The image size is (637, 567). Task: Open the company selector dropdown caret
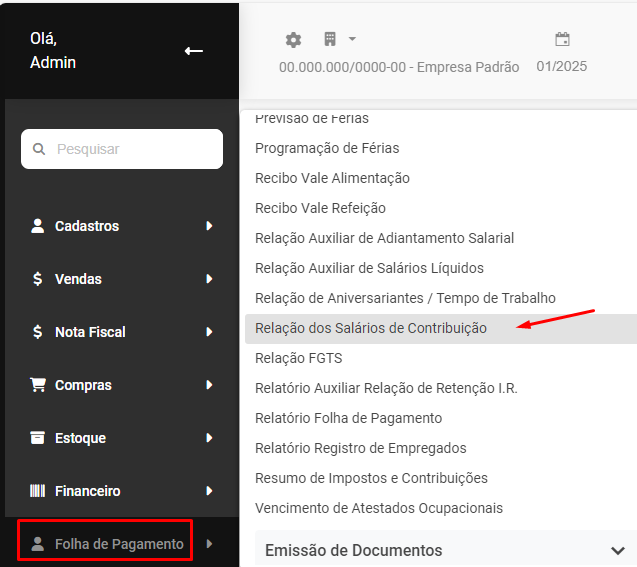tap(352, 40)
